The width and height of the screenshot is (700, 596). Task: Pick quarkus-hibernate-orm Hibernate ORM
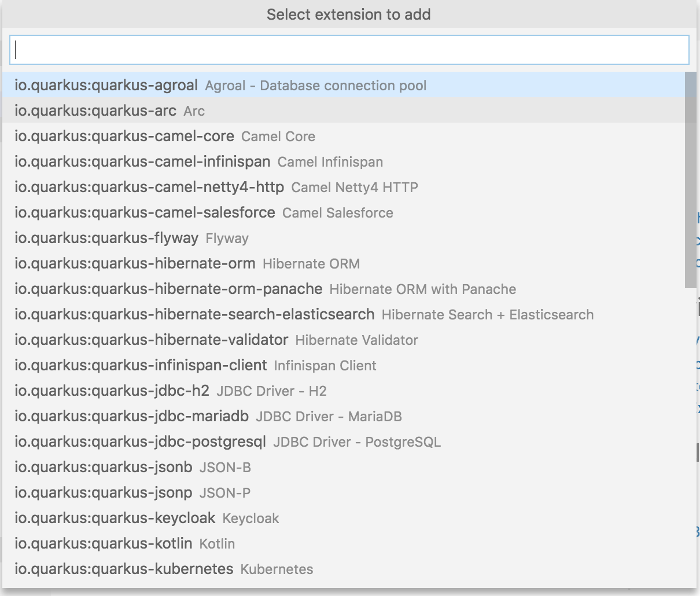(x=344, y=263)
